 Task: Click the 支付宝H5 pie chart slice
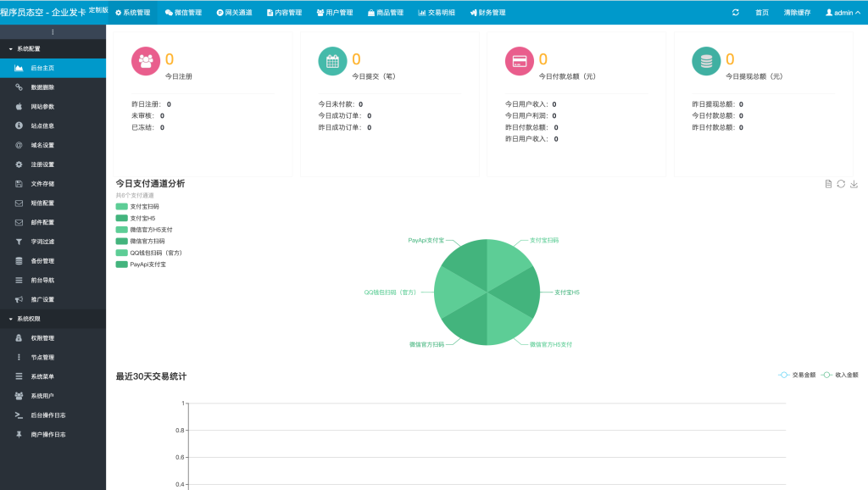(x=519, y=293)
